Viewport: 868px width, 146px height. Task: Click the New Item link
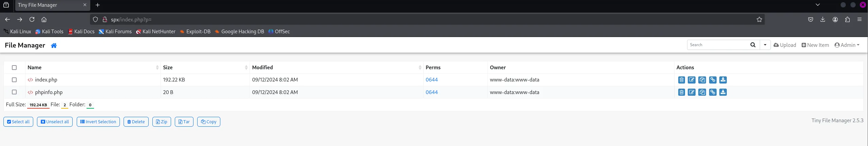point(815,45)
